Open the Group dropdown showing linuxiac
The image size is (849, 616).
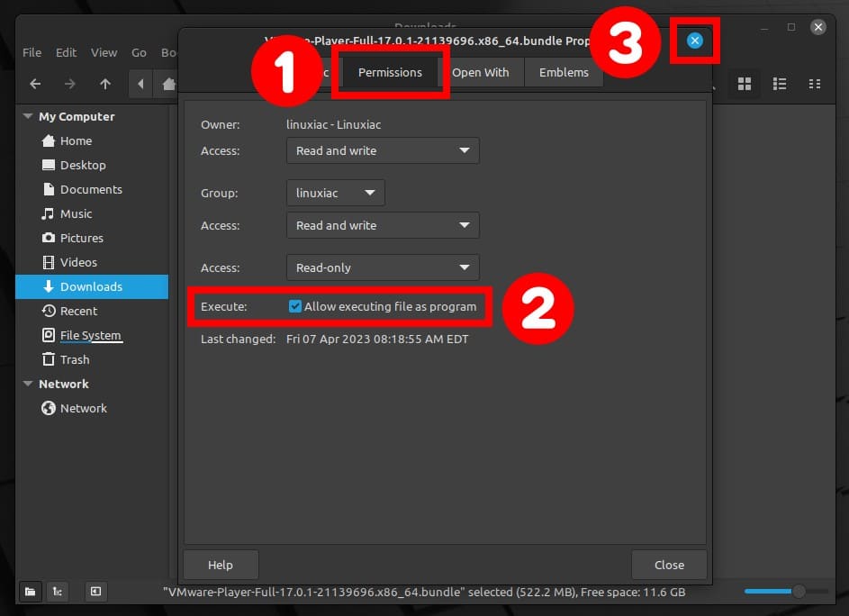[x=336, y=193]
